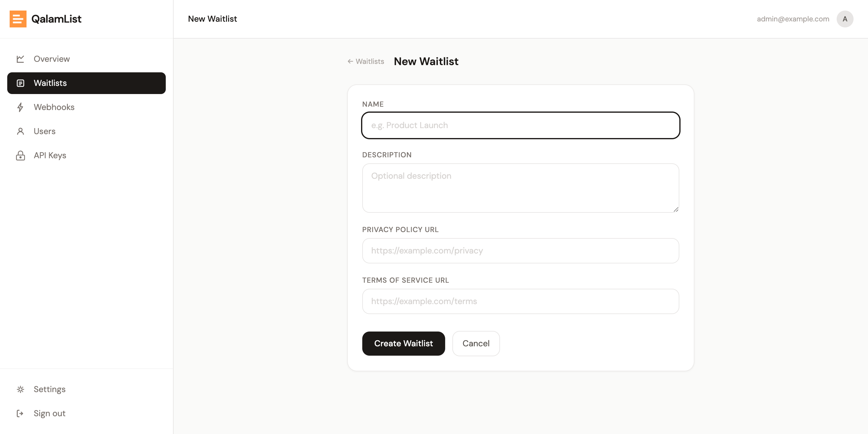Click the API Keys lock icon
868x434 pixels.
pyautogui.click(x=20, y=155)
